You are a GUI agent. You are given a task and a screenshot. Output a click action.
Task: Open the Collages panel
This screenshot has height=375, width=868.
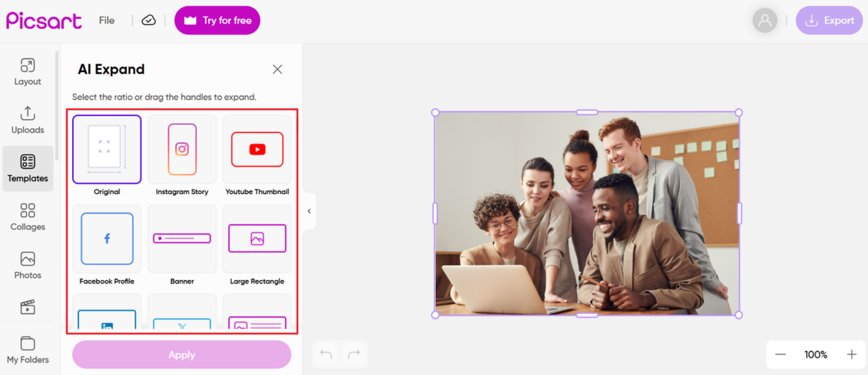(27, 216)
